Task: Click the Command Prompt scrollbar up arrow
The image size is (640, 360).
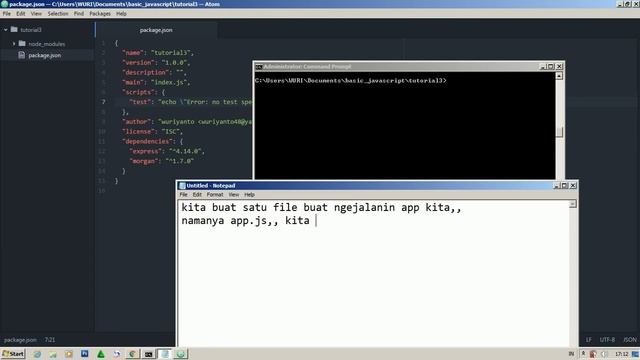Action: click(x=559, y=76)
